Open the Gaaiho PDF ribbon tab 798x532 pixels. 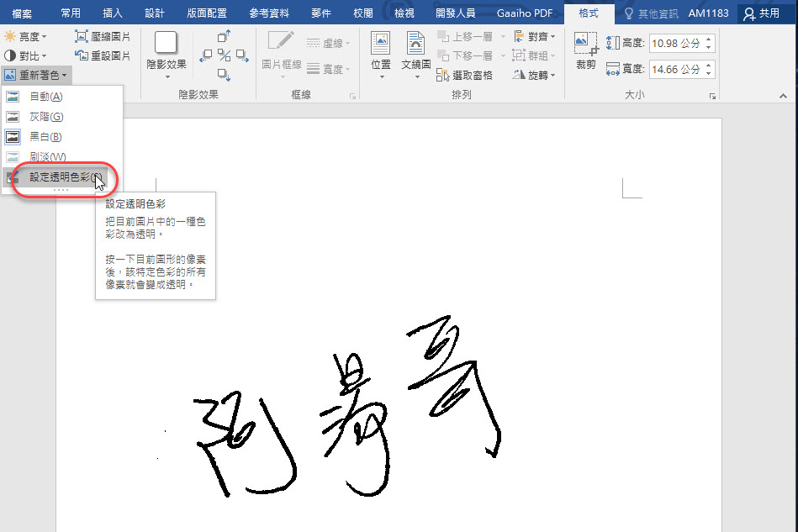(526, 13)
